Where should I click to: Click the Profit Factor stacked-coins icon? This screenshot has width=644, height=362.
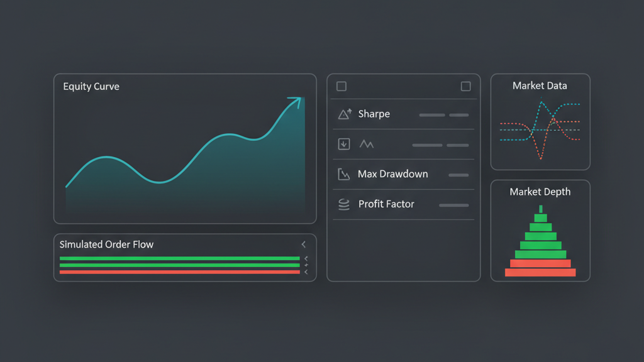coord(344,203)
